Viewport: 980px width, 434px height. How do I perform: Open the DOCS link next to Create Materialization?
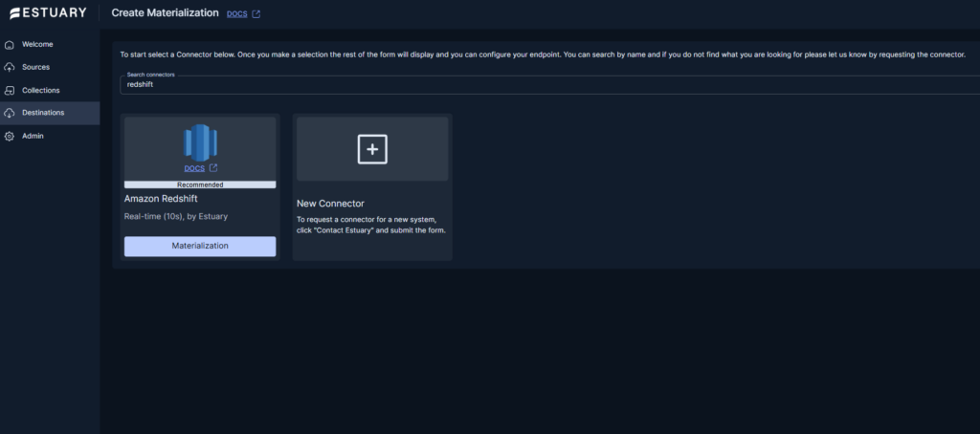click(237, 13)
